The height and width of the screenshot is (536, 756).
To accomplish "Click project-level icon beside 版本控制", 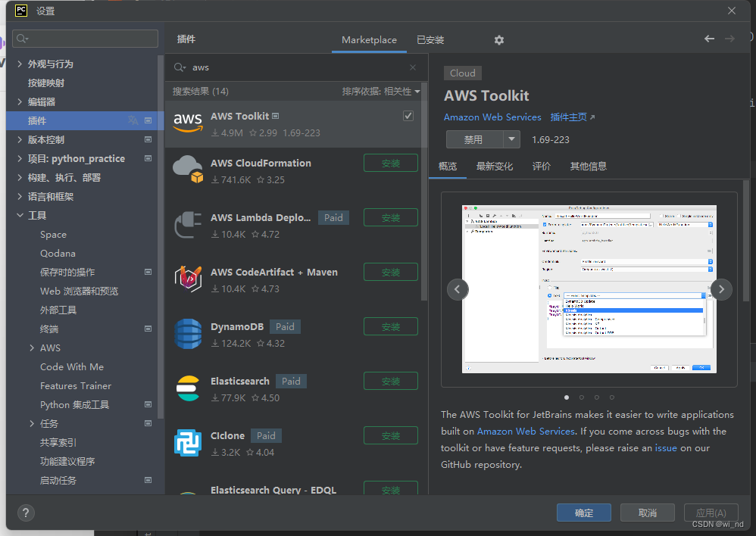I will [x=148, y=140].
